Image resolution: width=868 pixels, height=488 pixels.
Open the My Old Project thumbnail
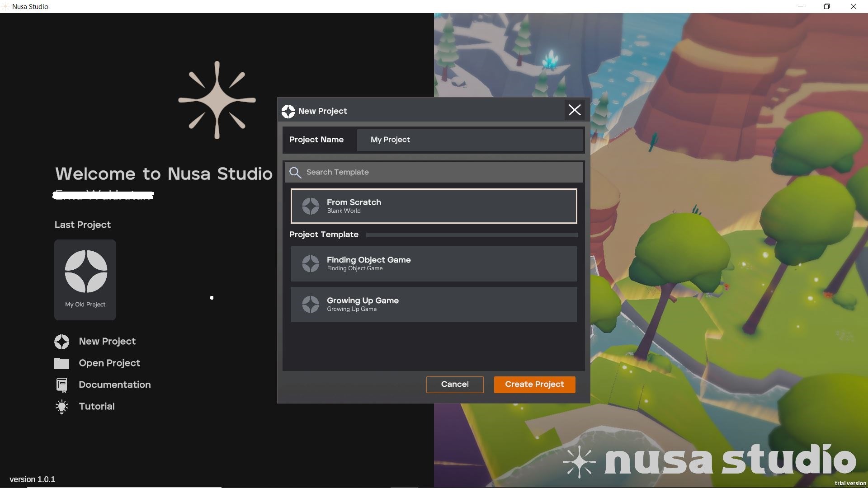[85, 279]
